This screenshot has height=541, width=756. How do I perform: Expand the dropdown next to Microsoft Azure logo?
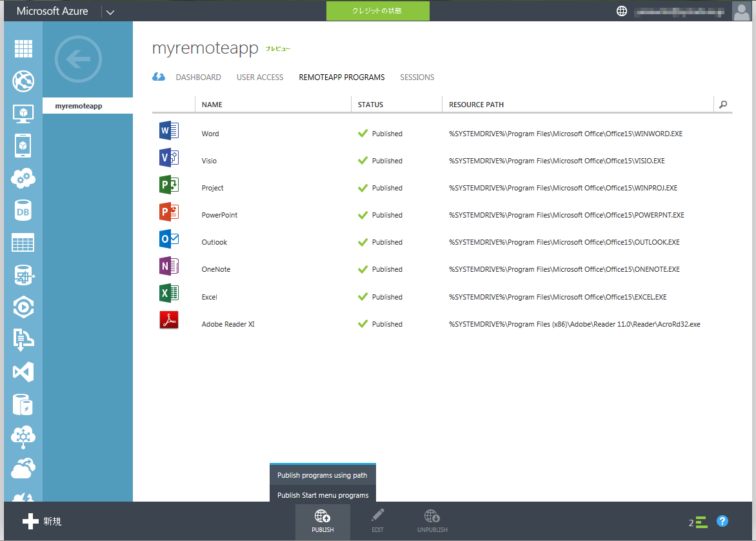click(110, 11)
